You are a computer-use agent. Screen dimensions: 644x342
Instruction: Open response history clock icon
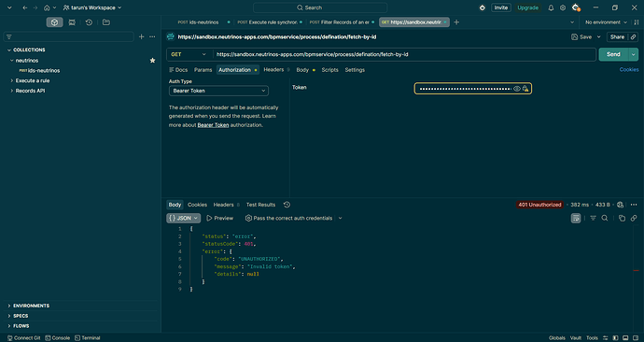coord(287,205)
